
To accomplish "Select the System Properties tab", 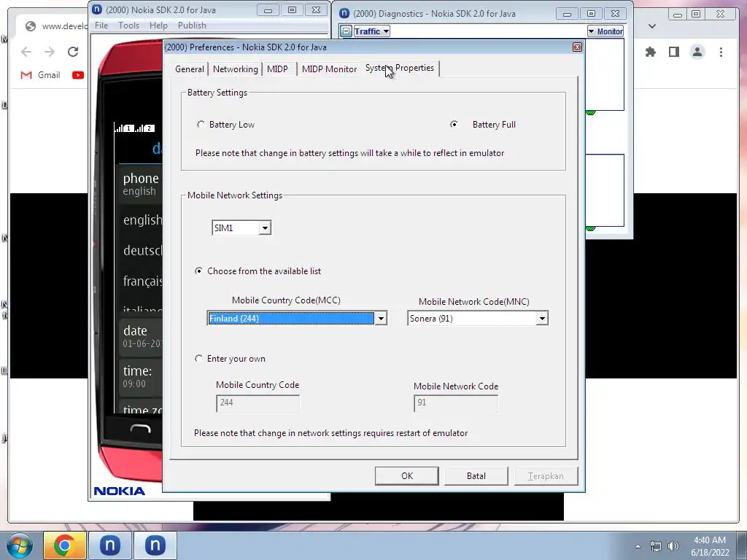I will (400, 68).
